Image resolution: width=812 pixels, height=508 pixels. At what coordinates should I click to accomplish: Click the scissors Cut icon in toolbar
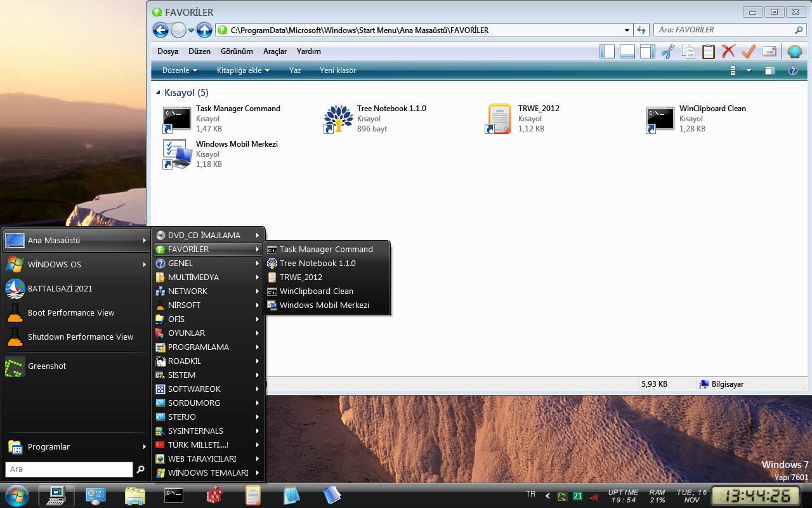[x=667, y=51]
